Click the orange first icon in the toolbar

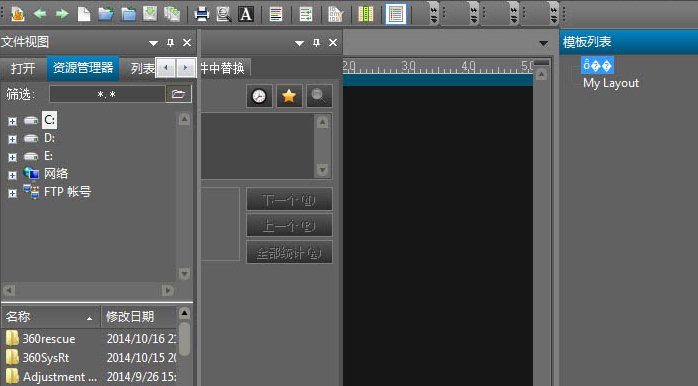[18, 14]
